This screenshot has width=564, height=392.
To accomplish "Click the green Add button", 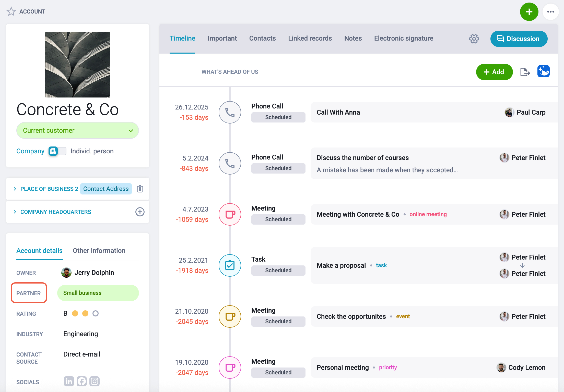I will click(494, 72).
